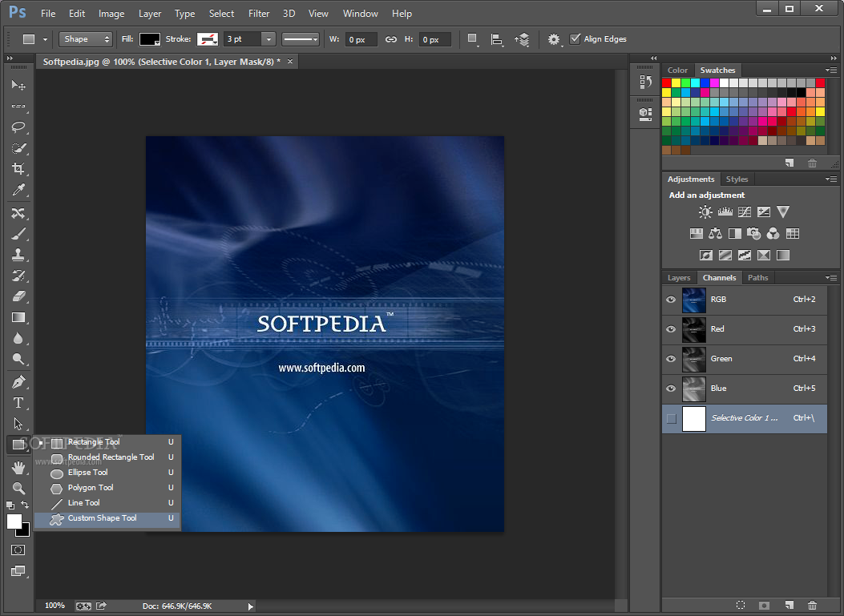Link shape width and height
The width and height of the screenshot is (844, 616).
391,39
